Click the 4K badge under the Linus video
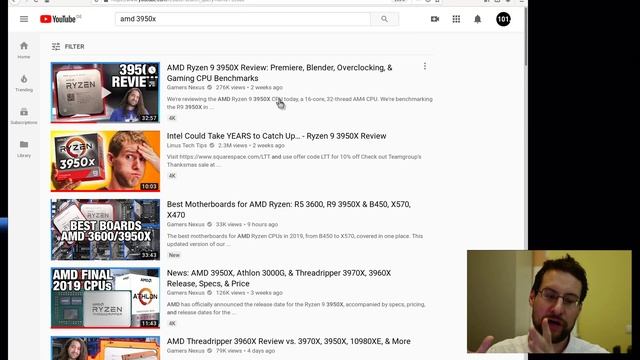This screenshot has width=640, height=360. point(172,176)
